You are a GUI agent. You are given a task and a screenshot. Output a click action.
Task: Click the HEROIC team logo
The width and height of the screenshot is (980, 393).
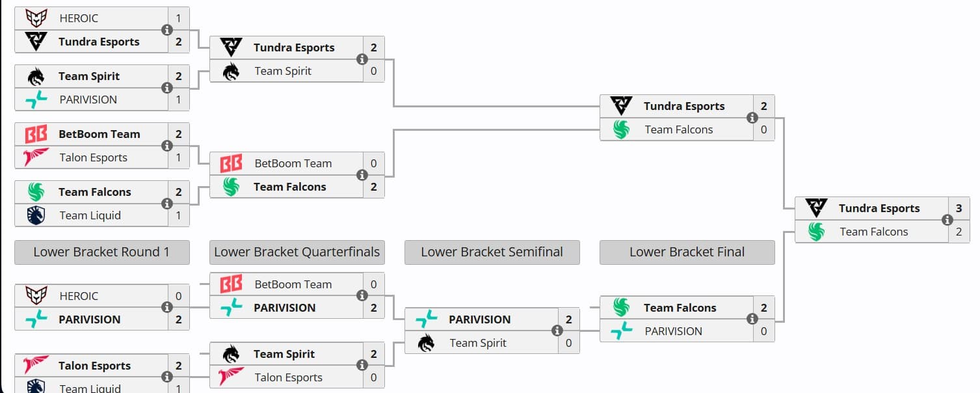pos(37,18)
